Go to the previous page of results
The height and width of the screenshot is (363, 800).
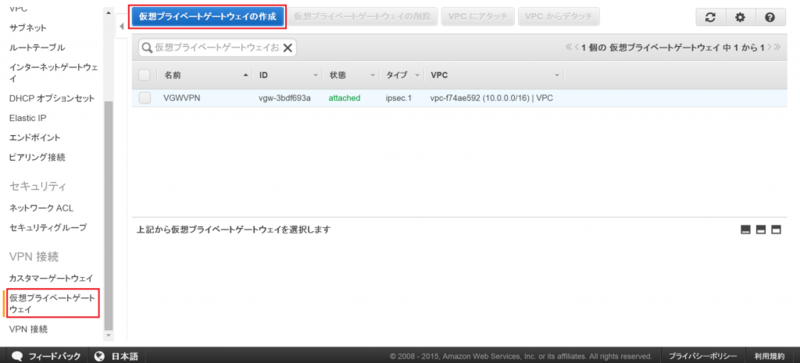[577, 47]
